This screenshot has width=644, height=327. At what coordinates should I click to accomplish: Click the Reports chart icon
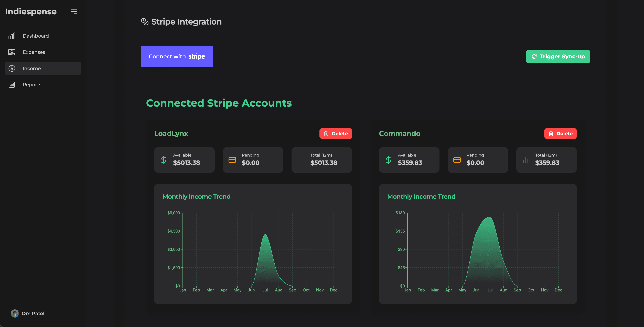12,85
